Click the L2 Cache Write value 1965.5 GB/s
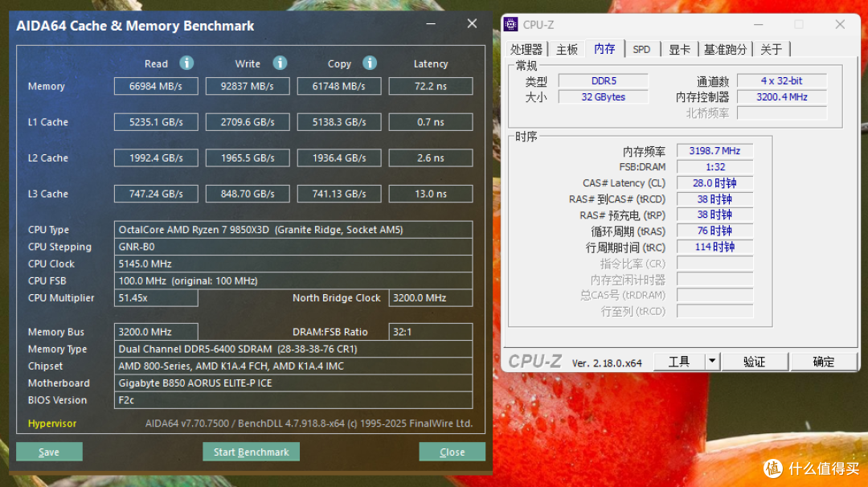The width and height of the screenshot is (868, 487). click(x=248, y=158)
